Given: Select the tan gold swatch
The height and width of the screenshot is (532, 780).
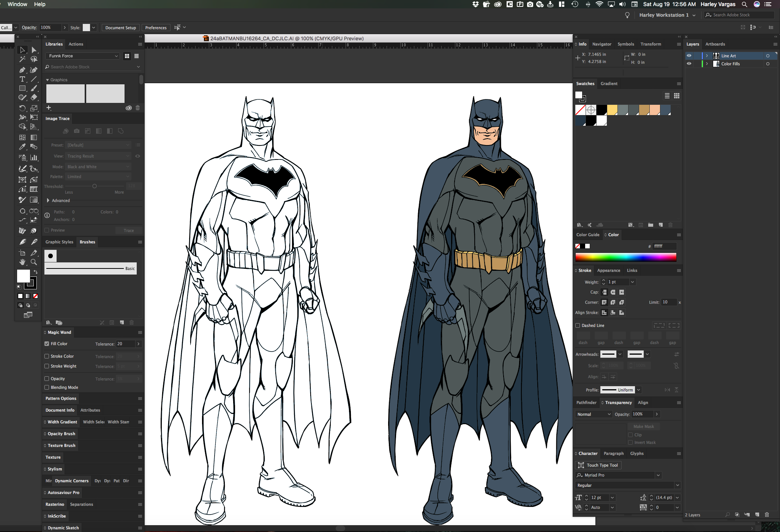Looking at the screenshot, I should click(644, 110).
